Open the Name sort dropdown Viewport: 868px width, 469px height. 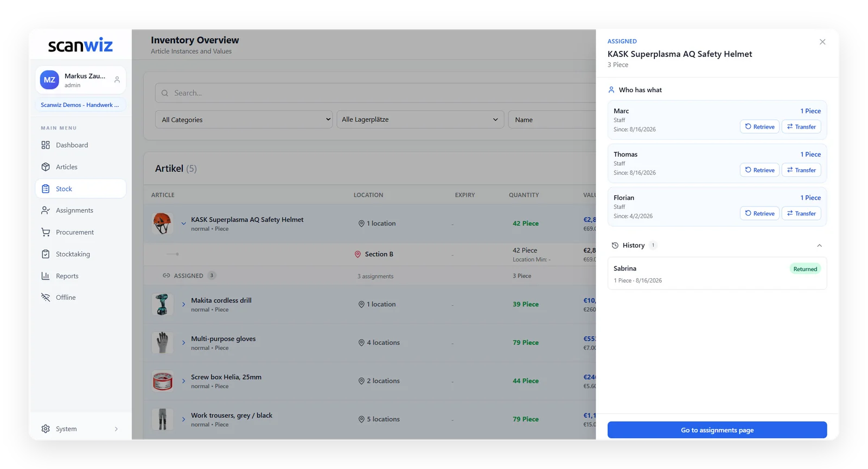tap(552, 119)
